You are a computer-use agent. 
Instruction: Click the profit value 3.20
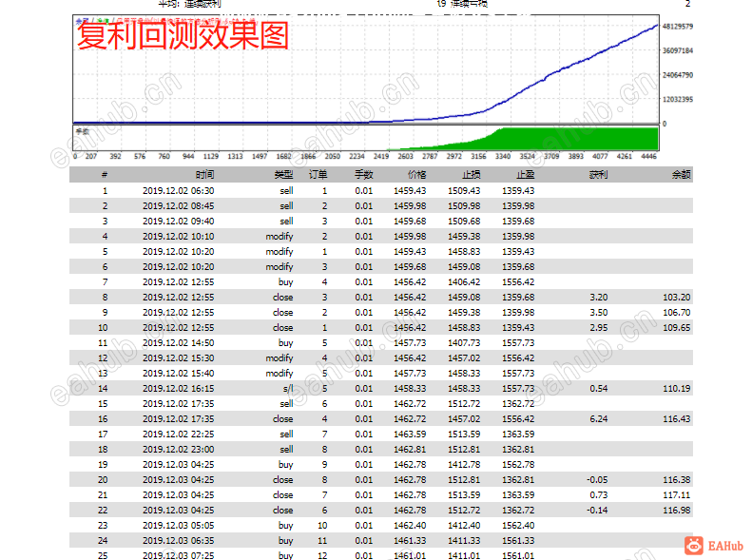tap(599, 298)
